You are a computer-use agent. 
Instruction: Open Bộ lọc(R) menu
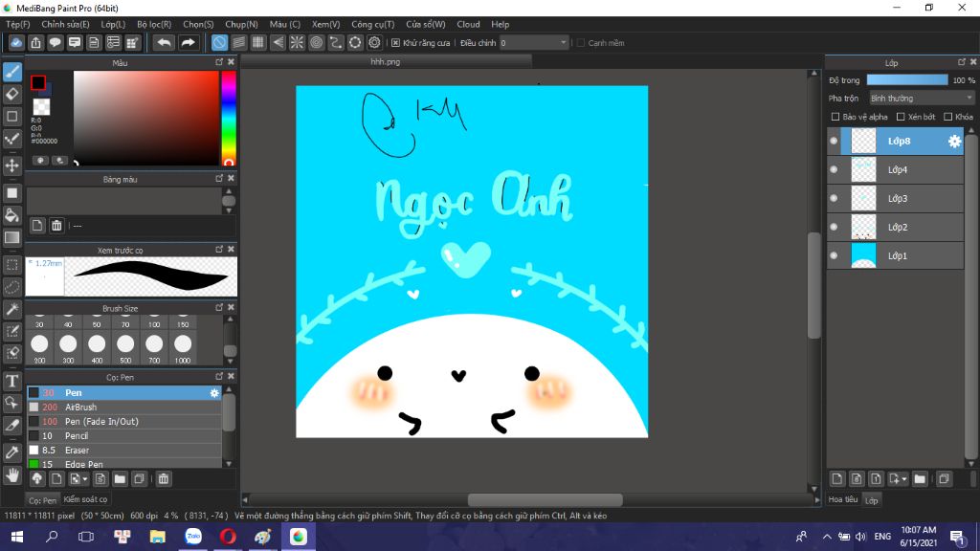pyautogui.click(x=154, y=24)
